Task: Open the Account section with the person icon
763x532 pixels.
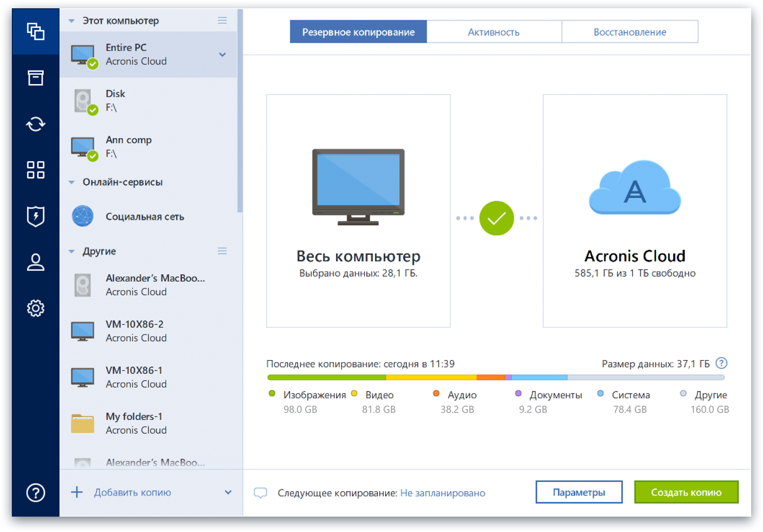Action: (x=36, y=262)
